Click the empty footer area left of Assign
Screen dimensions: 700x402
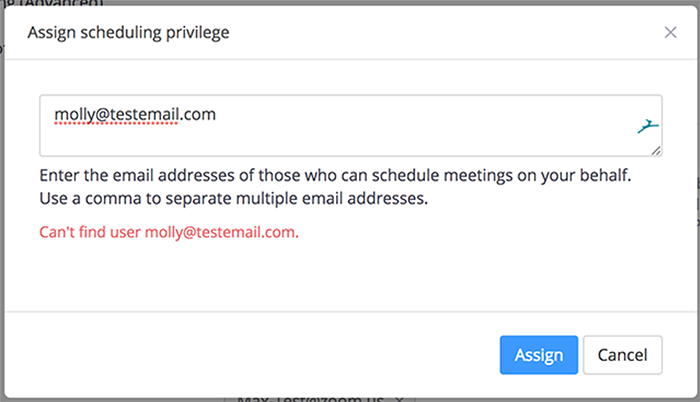point(250,355)
